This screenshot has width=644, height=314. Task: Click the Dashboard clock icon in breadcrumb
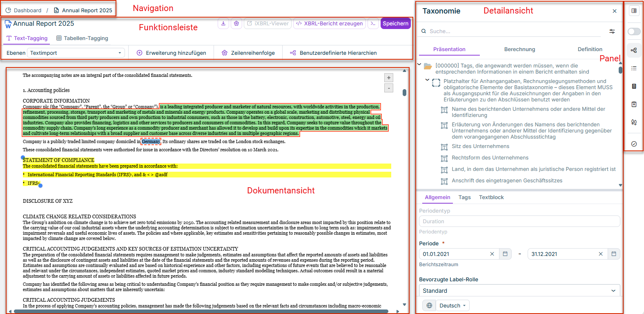[8, 10]
